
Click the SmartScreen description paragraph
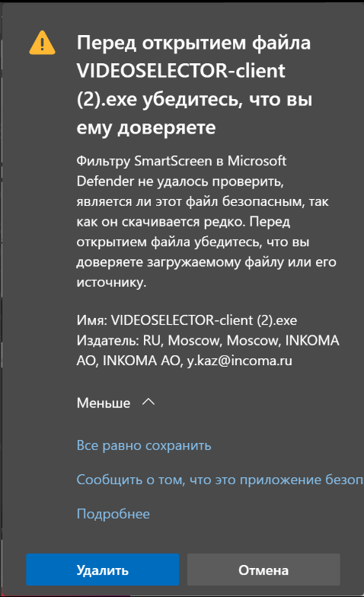[206, 222]
